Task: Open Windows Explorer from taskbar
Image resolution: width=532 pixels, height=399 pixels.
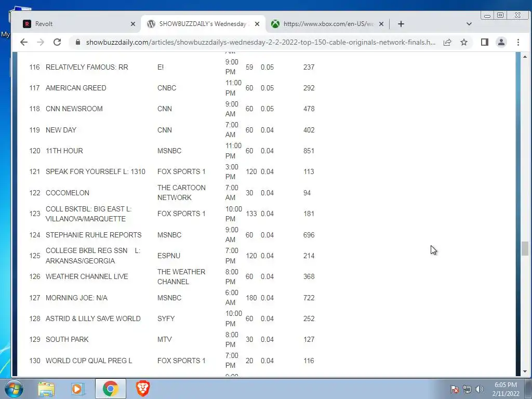Action: coord(46,389)
